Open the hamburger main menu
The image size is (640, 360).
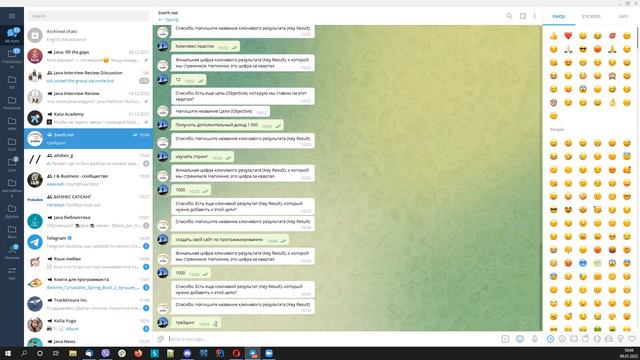pyautogui.click(x=12, y=16)
